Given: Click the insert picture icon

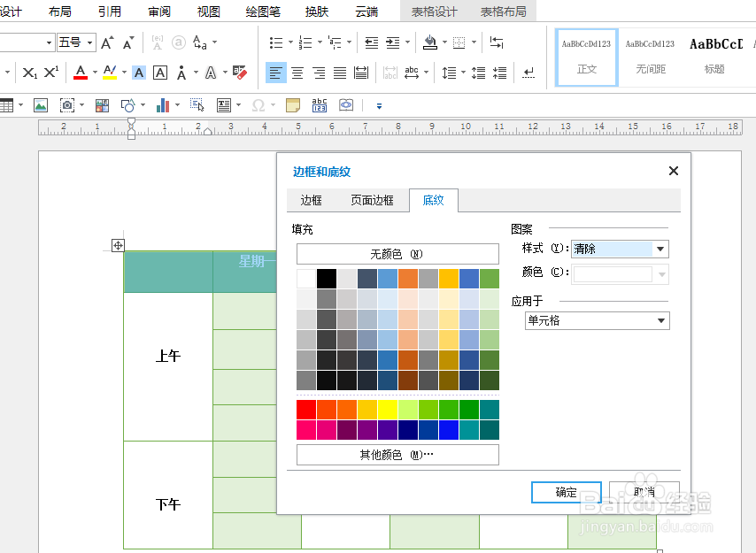Looking at the screenshot, I should point(41,104).
